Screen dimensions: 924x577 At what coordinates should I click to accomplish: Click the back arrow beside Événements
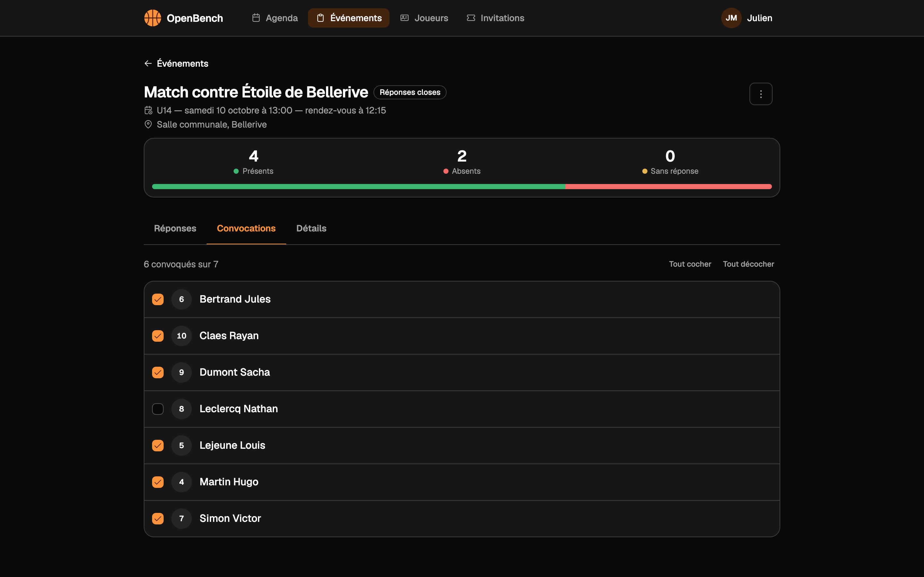click(x=148, y=63)
